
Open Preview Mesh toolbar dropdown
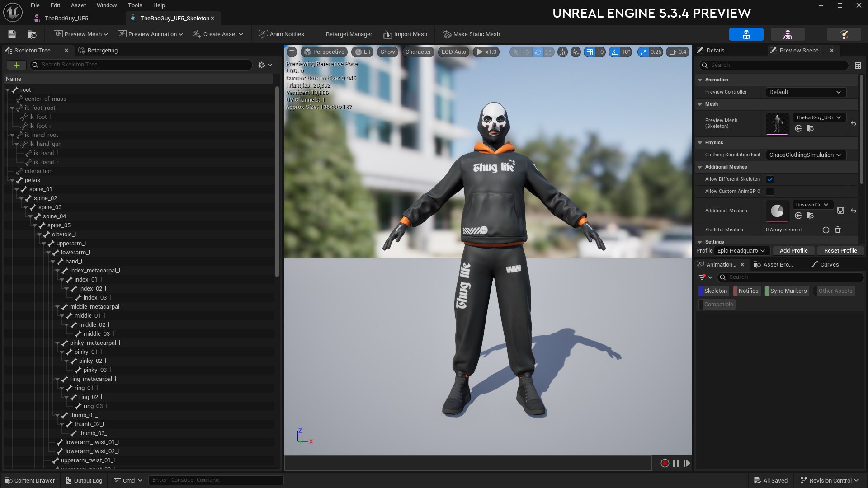(81, 34)
